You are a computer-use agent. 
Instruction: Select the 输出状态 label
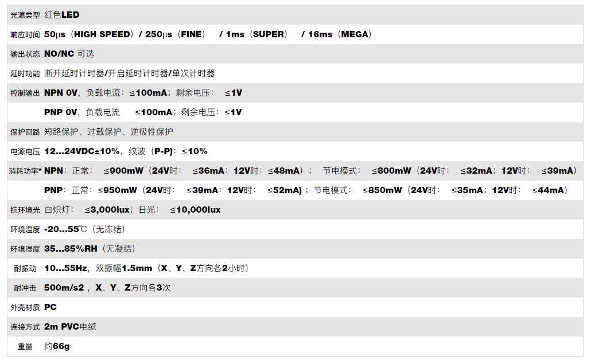pyautogui.click(x=25, y=54)
